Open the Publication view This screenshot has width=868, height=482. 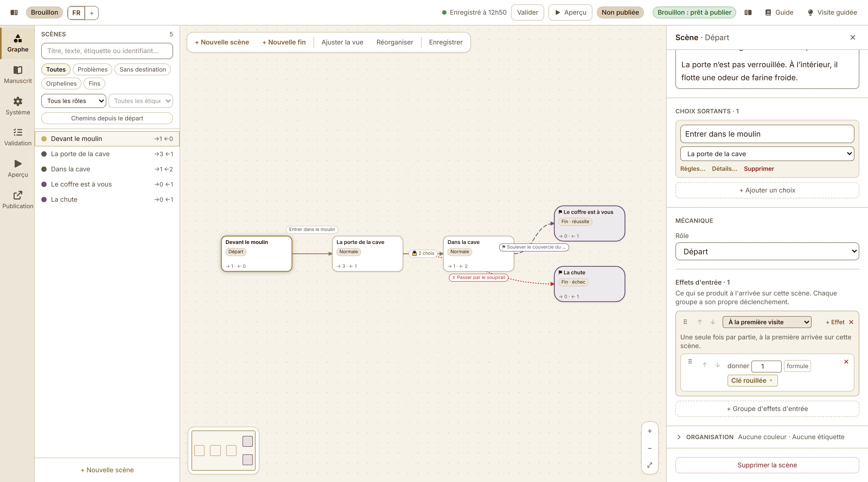pyautogui.click(x=18, y=200)
